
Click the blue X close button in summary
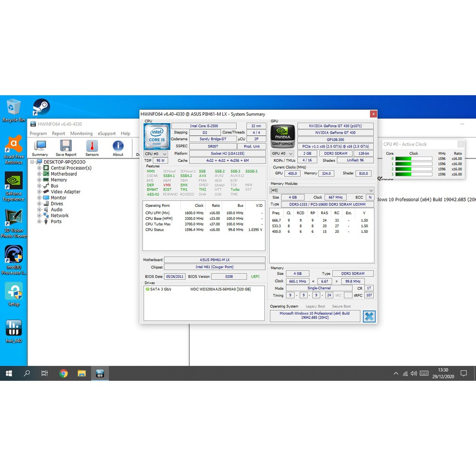369,316
